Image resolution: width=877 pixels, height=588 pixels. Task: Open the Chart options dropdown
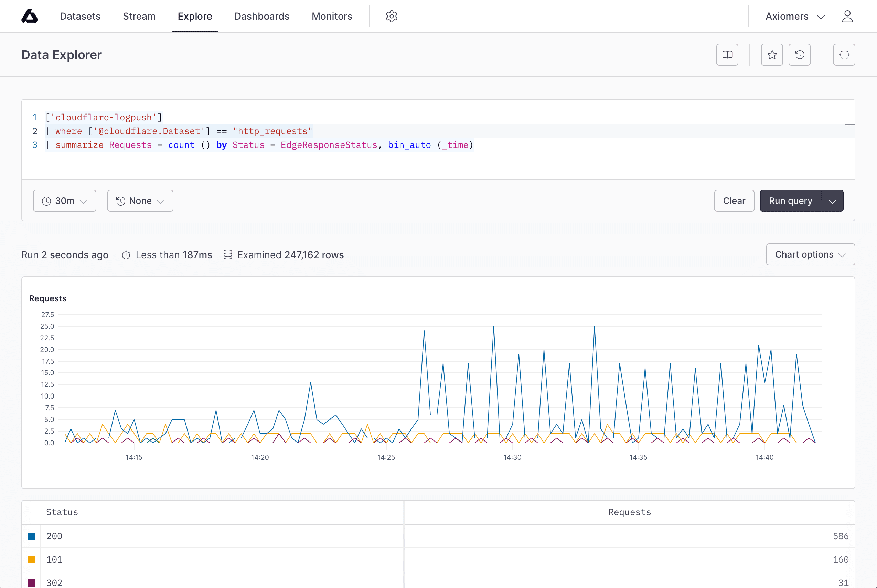point(810,254)
